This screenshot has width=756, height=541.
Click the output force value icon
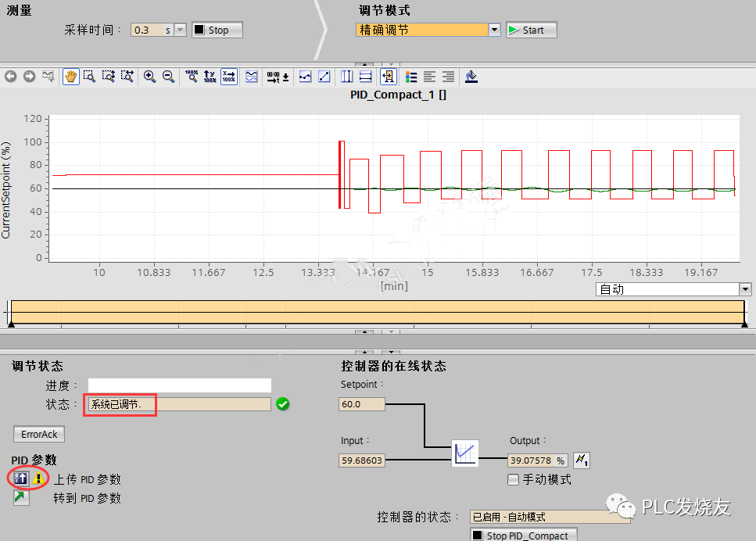tap(582, 460)
